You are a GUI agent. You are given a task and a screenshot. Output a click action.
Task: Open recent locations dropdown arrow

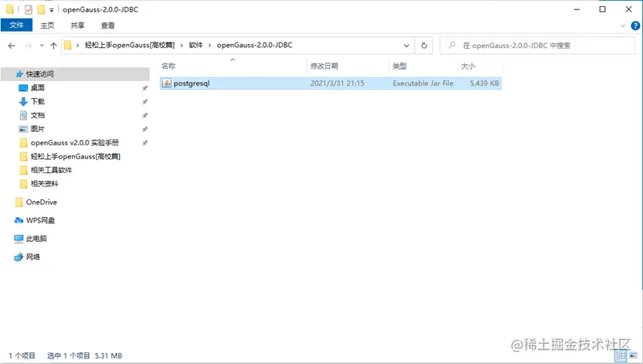pyautogui.click(x=42, y=46)
